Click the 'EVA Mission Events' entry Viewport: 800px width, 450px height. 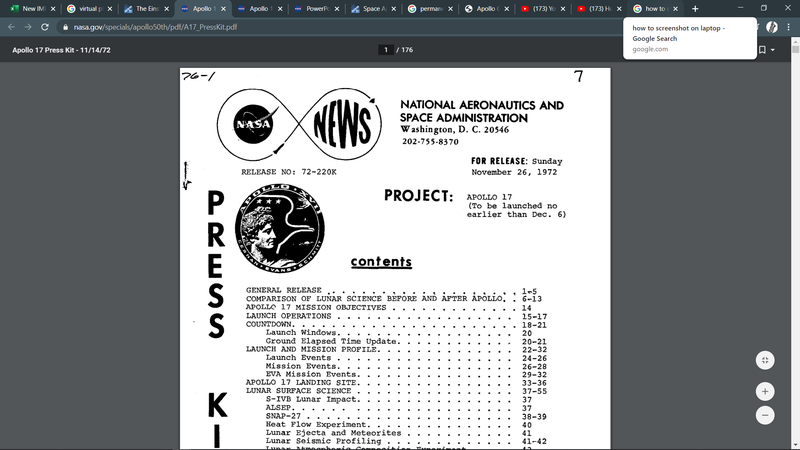point(406,374)
